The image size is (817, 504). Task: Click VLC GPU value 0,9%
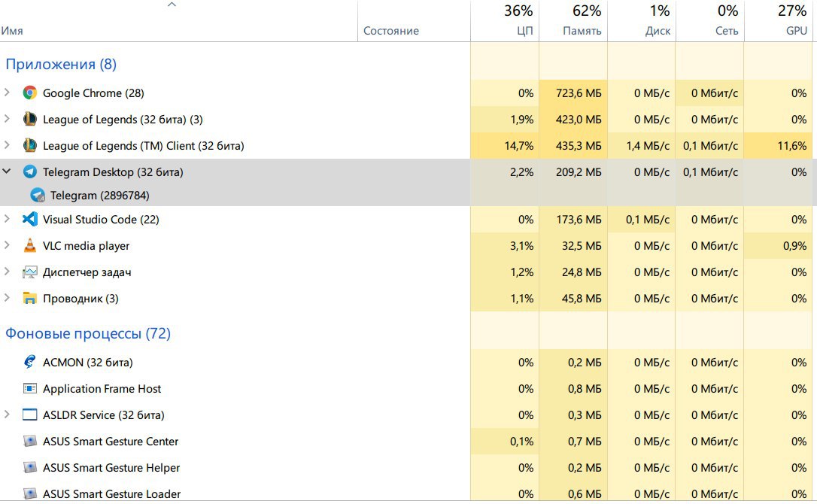(795, 246)
